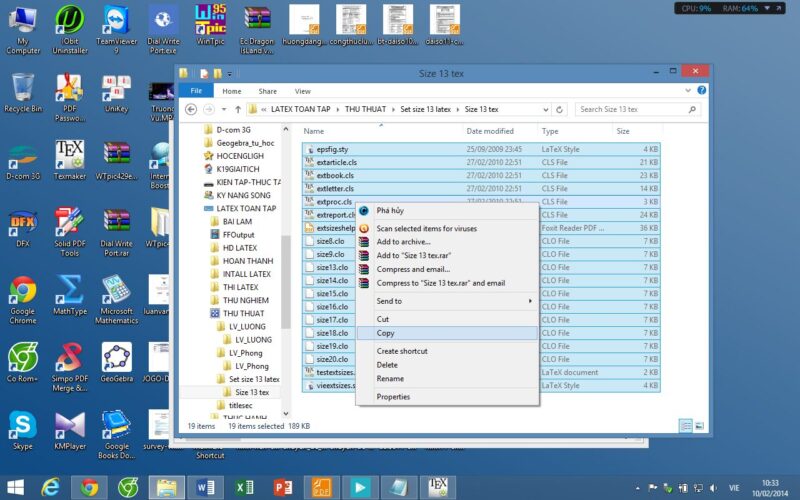Viewport: 800px width, 500px height.
Task: Sort files by Date modified column
Action: pyautogui.click(x=490, y=131)
